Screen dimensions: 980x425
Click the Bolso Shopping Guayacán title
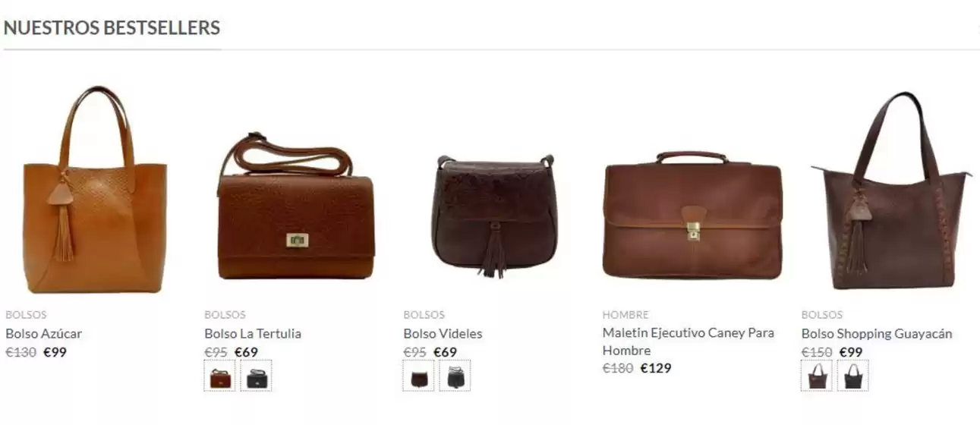pyautogui.click(x=877, y=333)
